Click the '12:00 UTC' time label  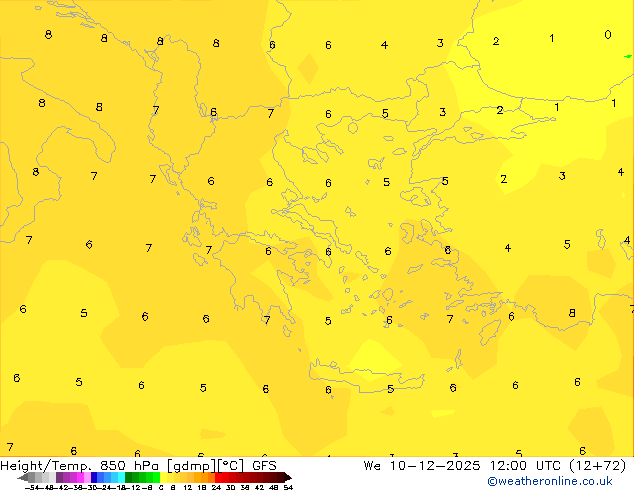click(525, 466)
